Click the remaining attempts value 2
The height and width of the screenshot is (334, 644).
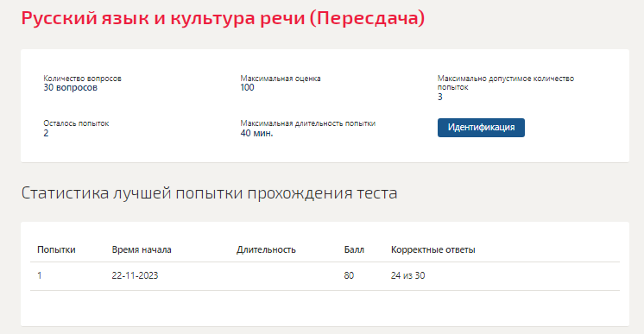pyautogui.click(x=46, y=133)
